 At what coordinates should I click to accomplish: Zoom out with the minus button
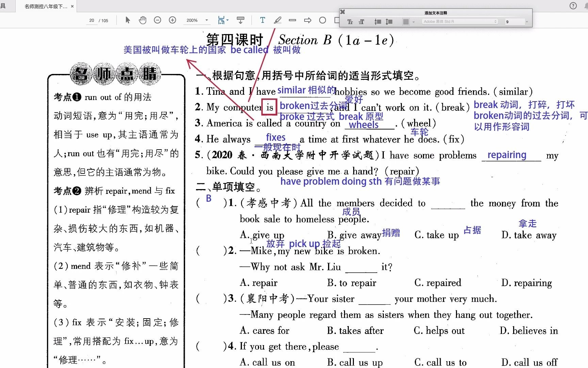coord(157,20)
